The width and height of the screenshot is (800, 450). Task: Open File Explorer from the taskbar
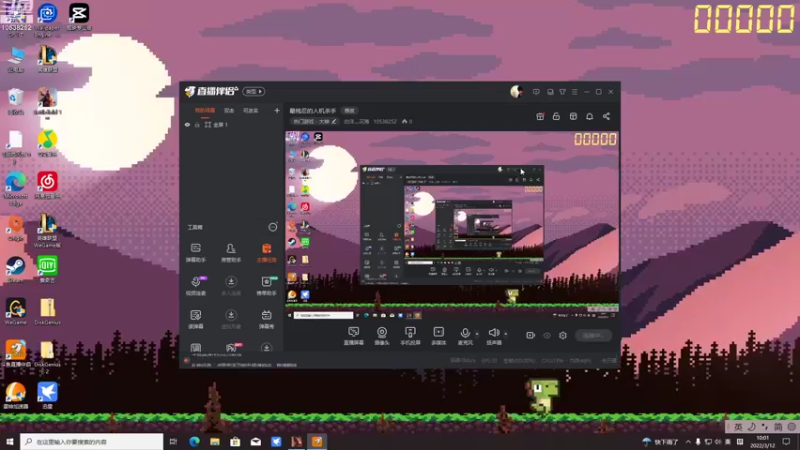tap(215, 441)
